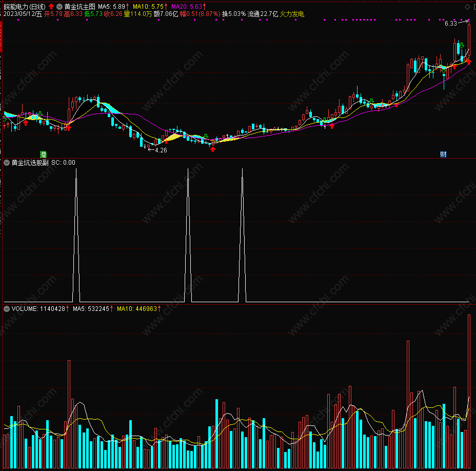This screenshot has width=476, height=471.
Task: Click the float value 流通22.7亿
Action: pos(263,14)
